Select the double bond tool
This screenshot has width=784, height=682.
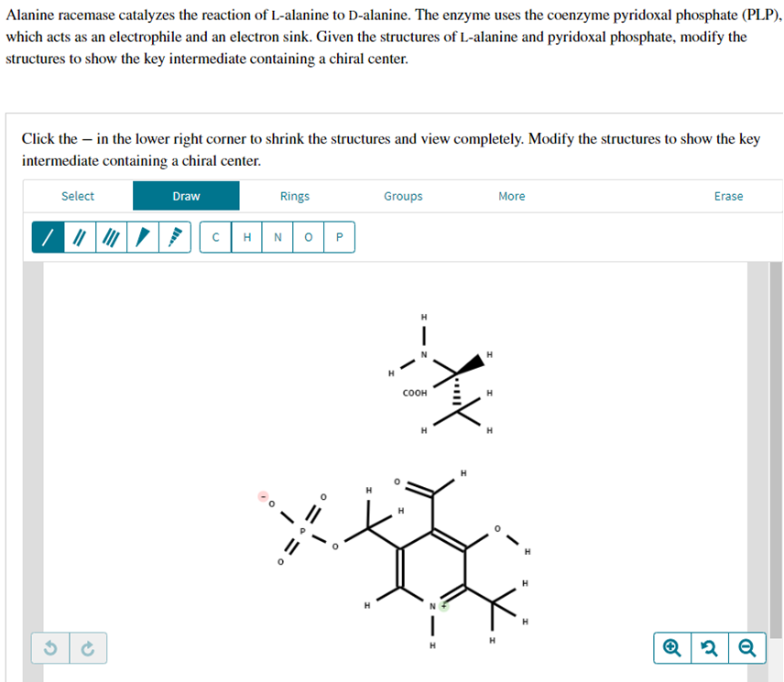click(79, 237)
